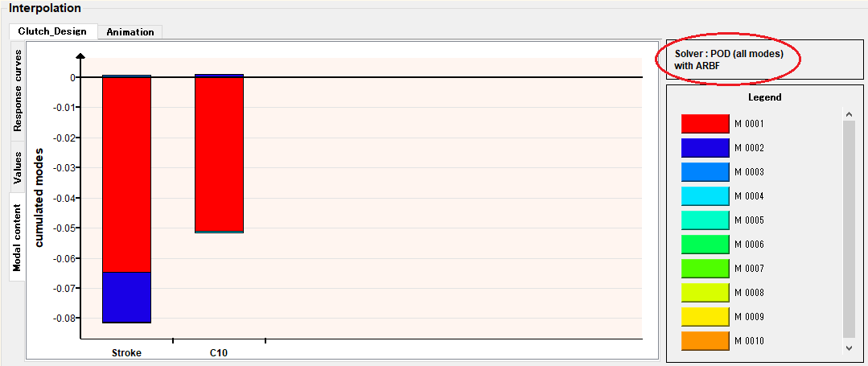Click the M 0007 lime green swatch

point(705,269)
